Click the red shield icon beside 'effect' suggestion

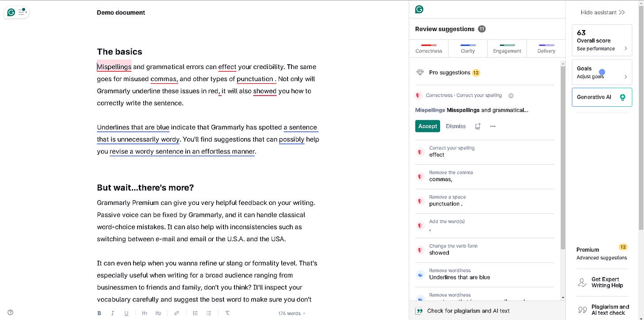(x=420, y=152)
